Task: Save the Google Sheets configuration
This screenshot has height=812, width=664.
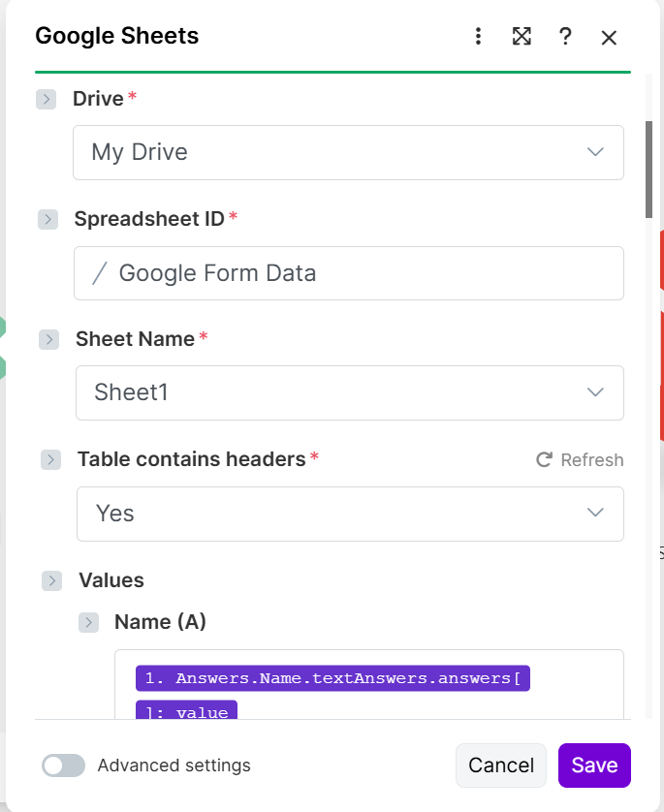Action: point(594,765)
